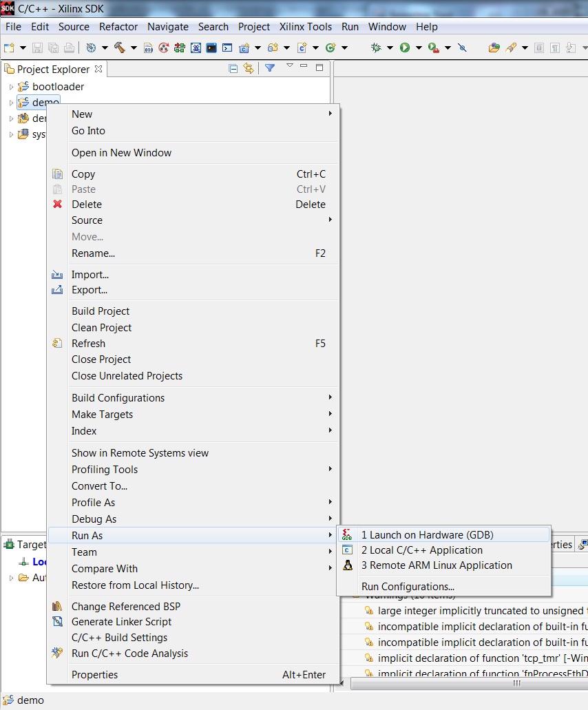Click the Linux penguin Remote ARM icon
This screenshot has height=710, width=588.
348,565
